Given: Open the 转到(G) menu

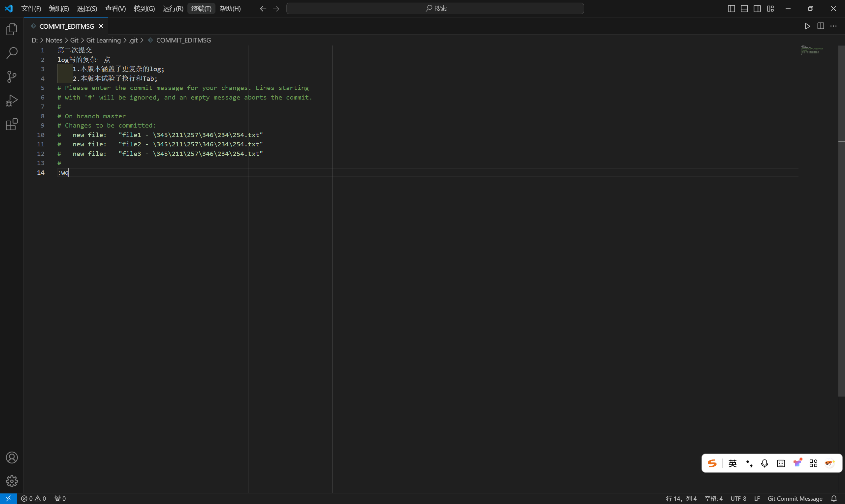Looking at the screenshot, I should pos(144,9).
